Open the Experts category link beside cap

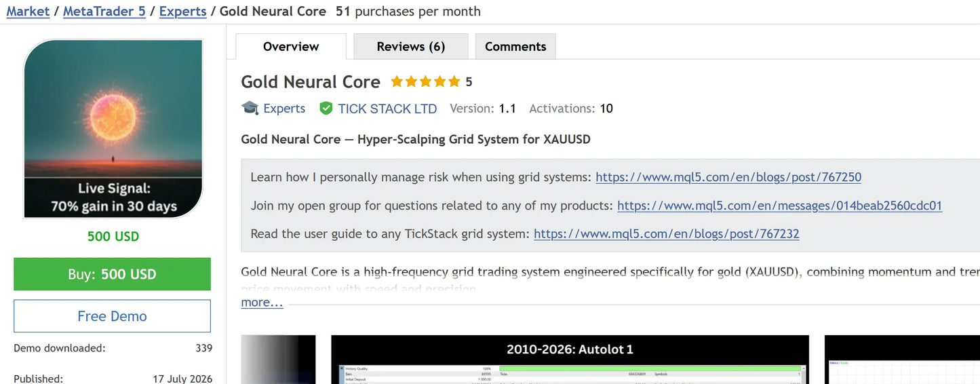[x=284, y=109]
